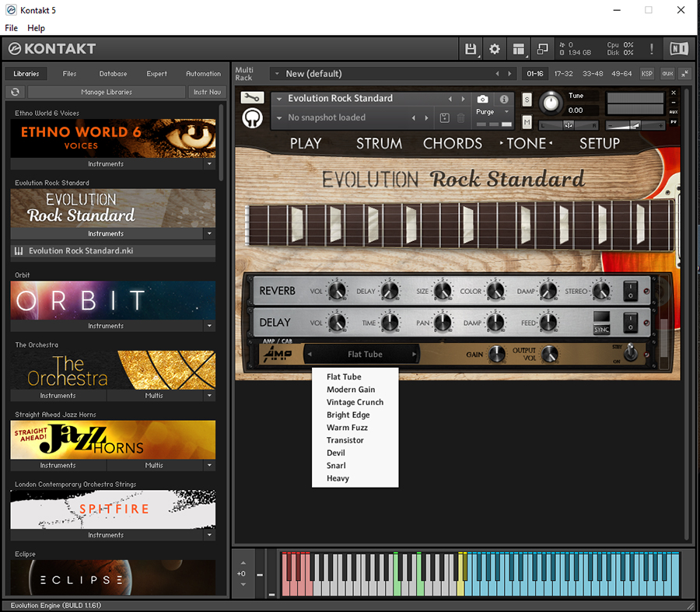Expand Evolution Rock Standard library options arrow
Screen dimensions: 700x612
click(209, 233)
